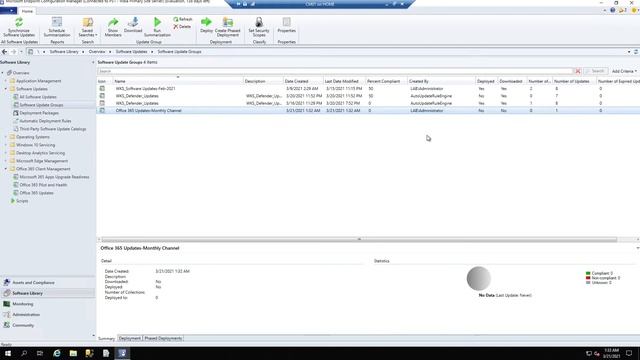Viewport: 640px width, 360px height.
Task: Expand the Microsoft Edge Management folder
Action: [x=6, y=161]
